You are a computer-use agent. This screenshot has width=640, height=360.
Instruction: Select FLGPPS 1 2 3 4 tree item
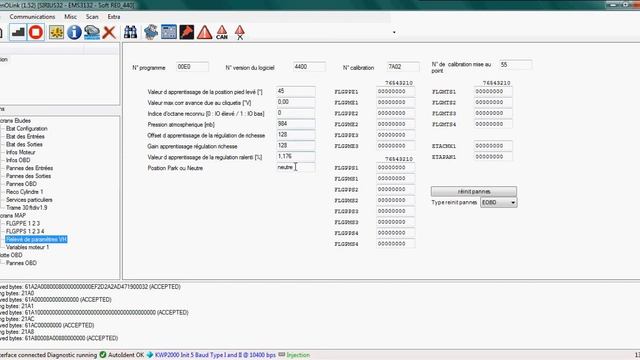[x=25, y=231]
